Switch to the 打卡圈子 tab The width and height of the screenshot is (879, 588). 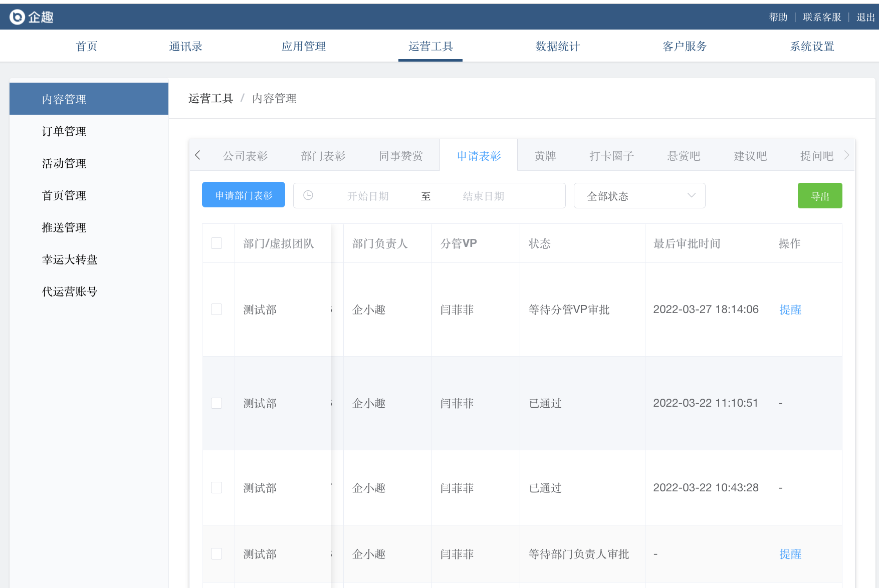pos(612,156)
